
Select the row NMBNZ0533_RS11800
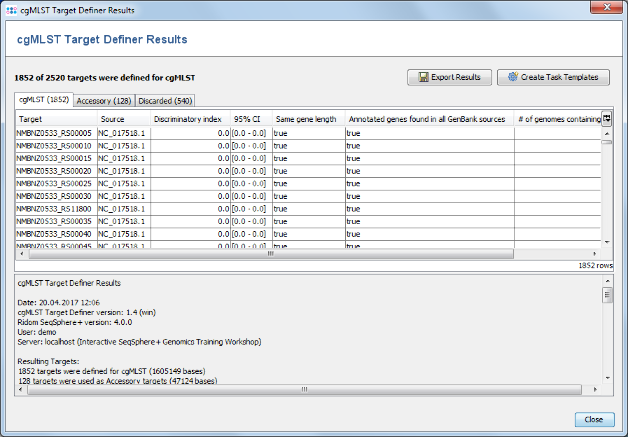[308, 209]
